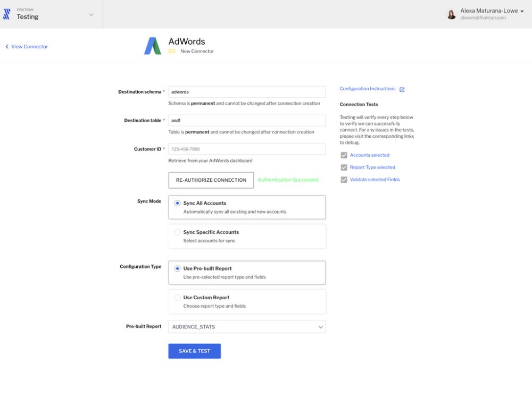Click the Configuration Type label

pyautogui.click(x=140, y=266)
